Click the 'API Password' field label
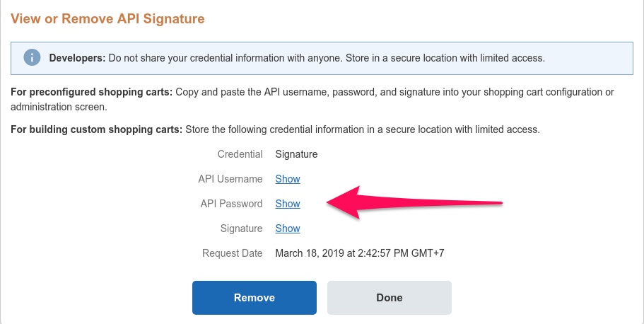Image resolution: width=644 pixels, height=324 pixels. pos(231,204)
